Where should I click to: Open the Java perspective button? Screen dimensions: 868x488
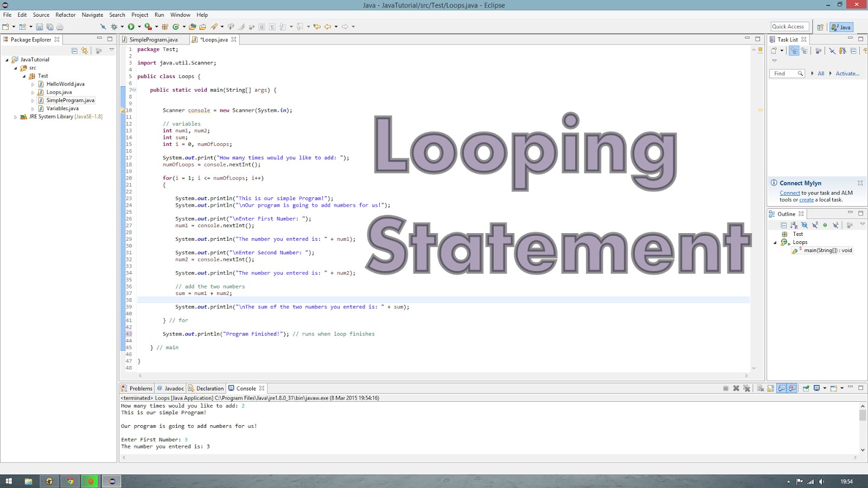coord(840,27)
